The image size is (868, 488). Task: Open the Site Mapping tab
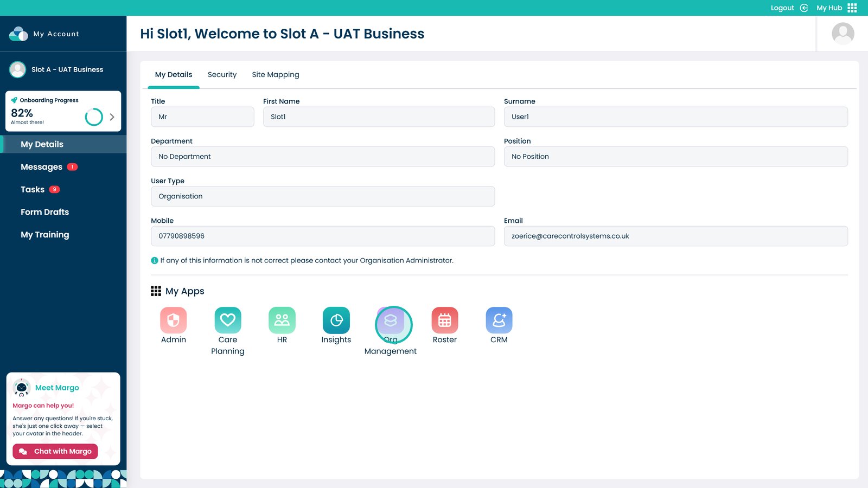pos(275,75)
